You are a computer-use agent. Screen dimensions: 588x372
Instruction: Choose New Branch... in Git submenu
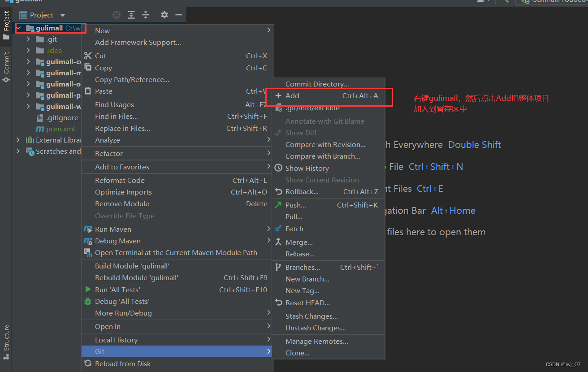(x=329, y=279)
